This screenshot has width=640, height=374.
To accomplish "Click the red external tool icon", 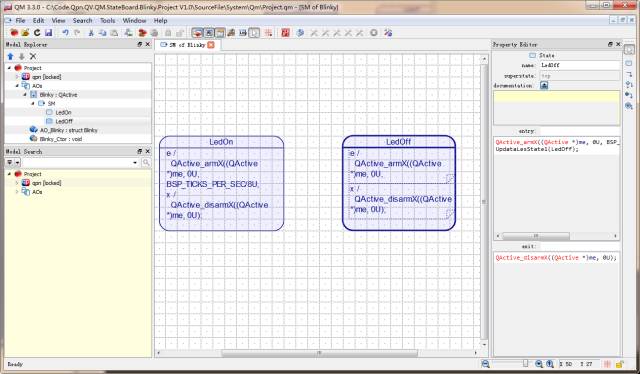I will [285, 33].
